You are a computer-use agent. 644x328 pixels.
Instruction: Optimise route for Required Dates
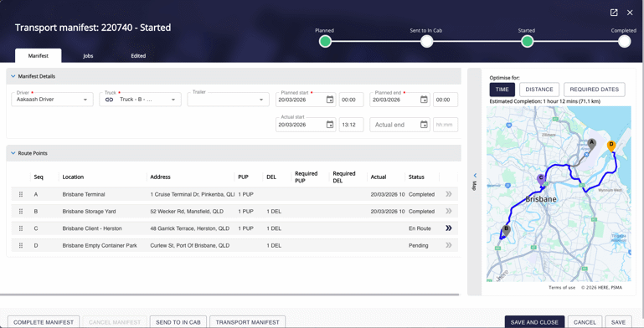coord(595,90)
